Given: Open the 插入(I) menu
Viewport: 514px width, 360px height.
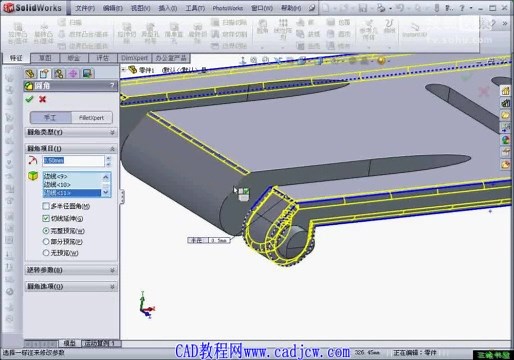Looking at the screenshot, I should tap(168, 8).
